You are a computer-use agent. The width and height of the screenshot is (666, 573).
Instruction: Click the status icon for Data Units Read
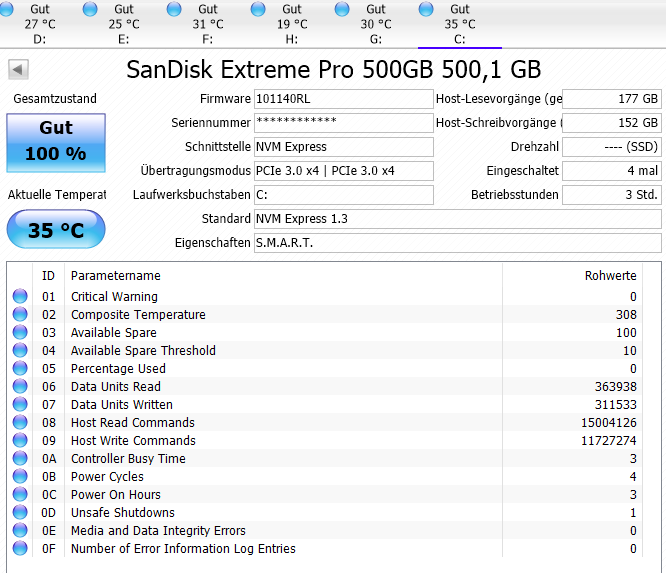coord(20,386)
